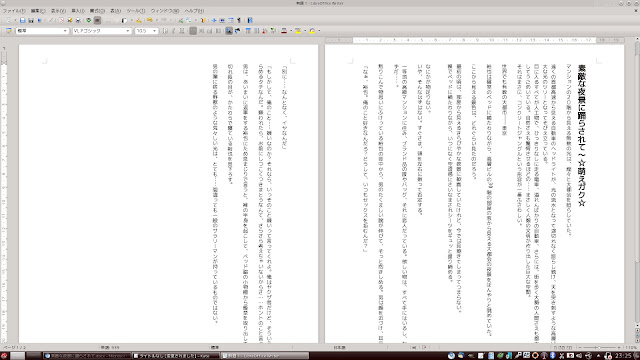Screen dimensions: 640x360
Task: Show hidden system tray icons arrow
Action: tap(599, 356)
